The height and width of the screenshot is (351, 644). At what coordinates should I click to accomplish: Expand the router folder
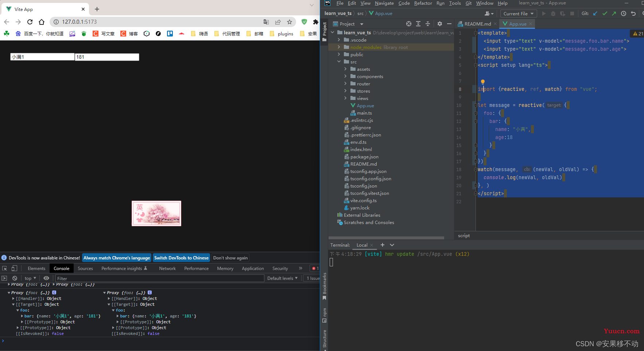point(345,84)
